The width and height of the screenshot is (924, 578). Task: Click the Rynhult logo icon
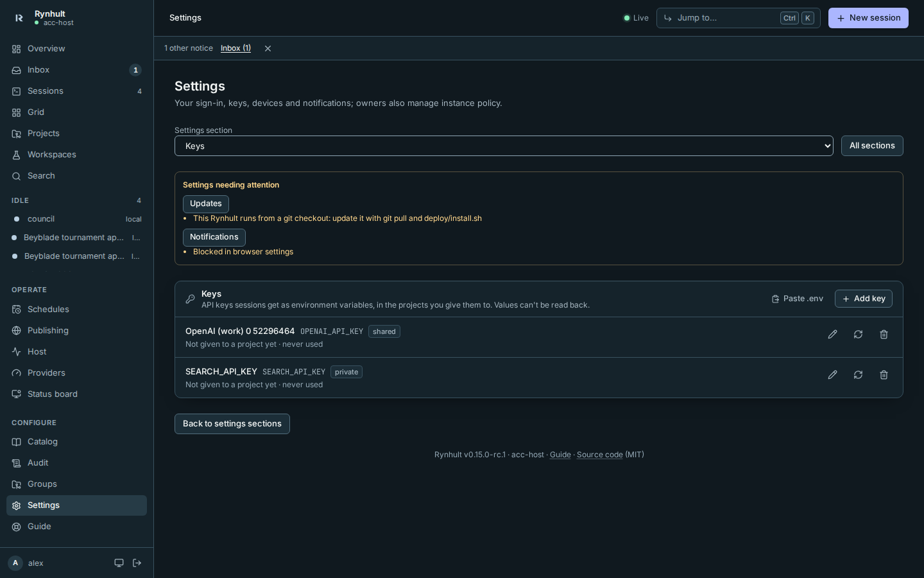[19, 18]
